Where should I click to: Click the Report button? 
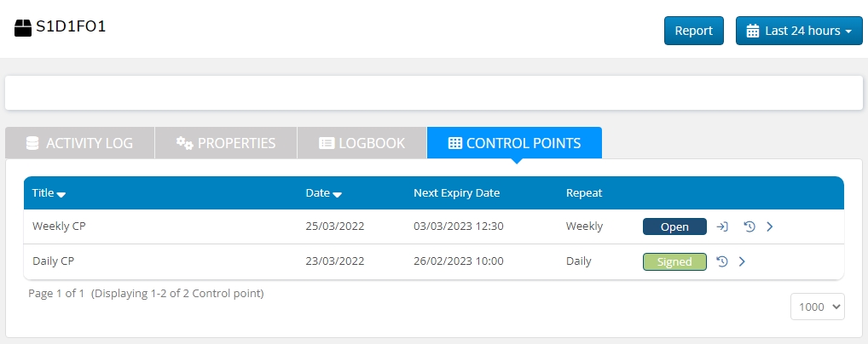click(x=693, y=31)
